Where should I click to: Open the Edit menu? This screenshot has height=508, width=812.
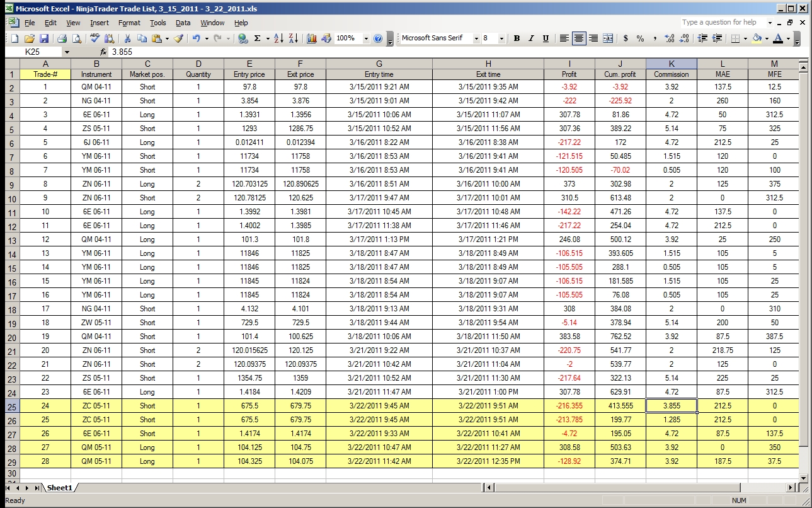50,23
